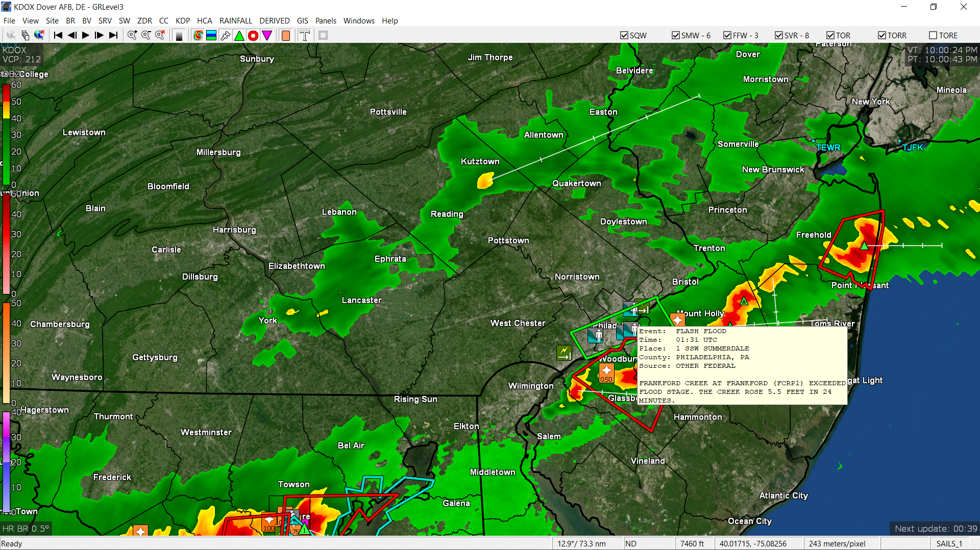Viewport: 980px width, 550px height.
Task: Click the orange rectangle warnings icon
Action: coord(286,35)
